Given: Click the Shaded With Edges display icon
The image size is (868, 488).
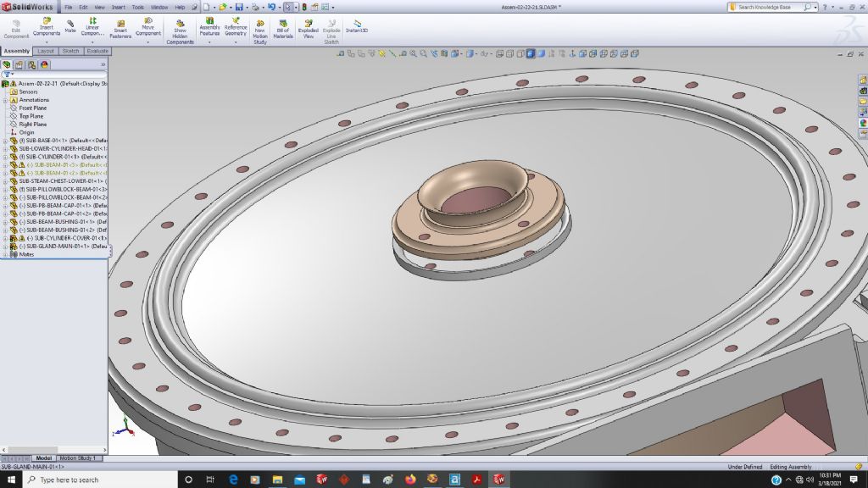Looking at the screenshot, I should point(531,53).
